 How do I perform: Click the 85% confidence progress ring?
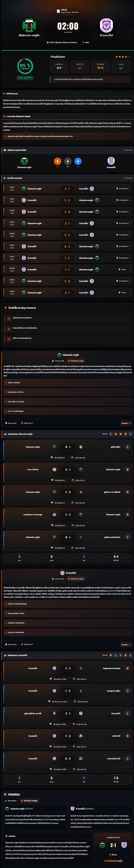coord(25,66)
